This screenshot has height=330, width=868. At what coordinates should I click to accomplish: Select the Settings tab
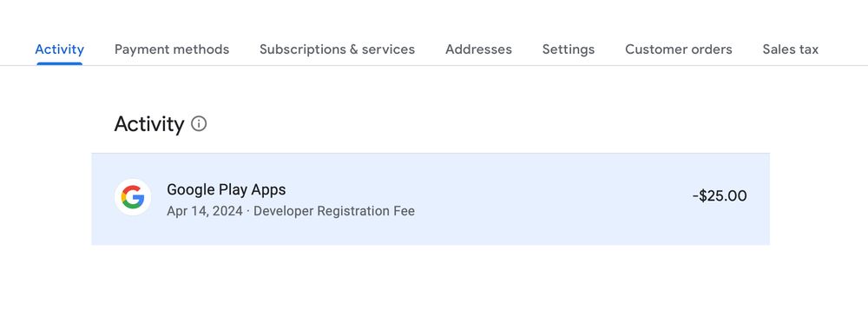click(568, 49)
